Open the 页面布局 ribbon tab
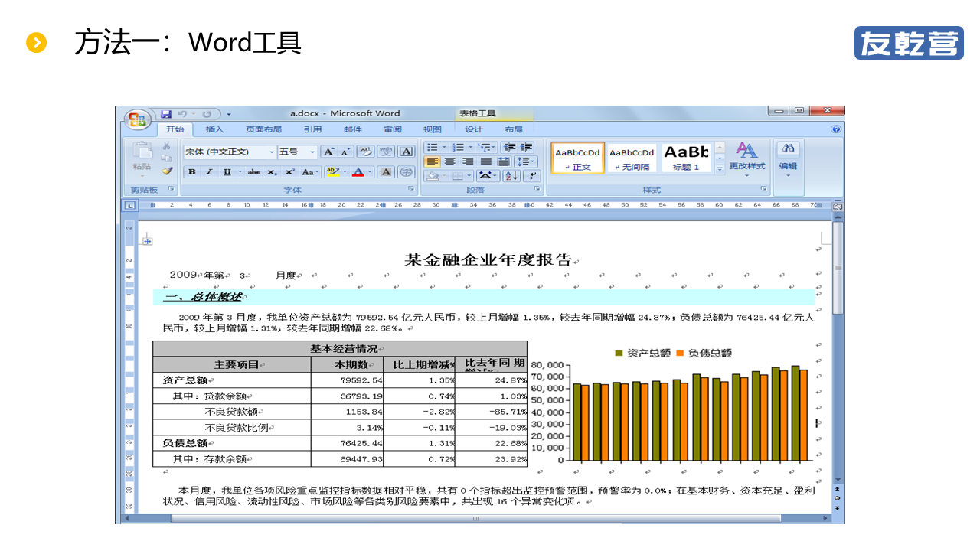This screenshot has height=551, width=980. [x=263, y=129]
